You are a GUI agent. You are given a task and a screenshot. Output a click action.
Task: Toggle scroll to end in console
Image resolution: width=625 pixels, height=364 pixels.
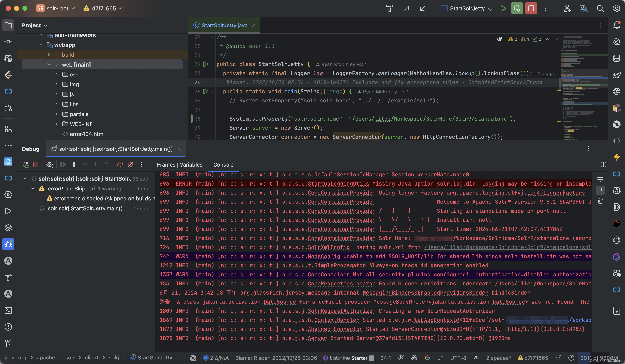600,190
